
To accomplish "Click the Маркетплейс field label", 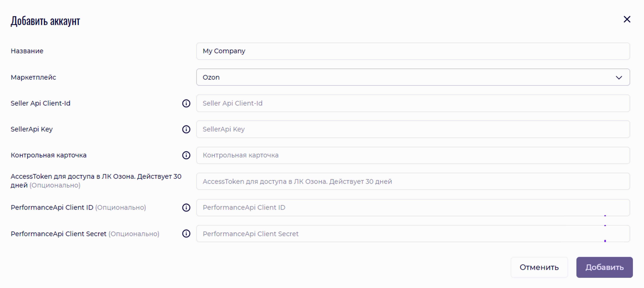I will coord(33,77).
